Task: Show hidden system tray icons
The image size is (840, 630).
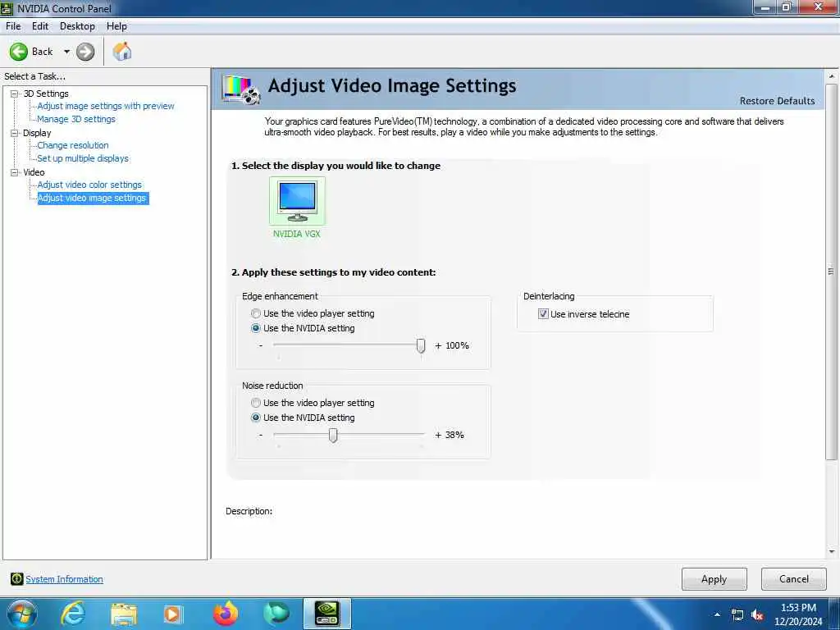Action: point(717,614)
